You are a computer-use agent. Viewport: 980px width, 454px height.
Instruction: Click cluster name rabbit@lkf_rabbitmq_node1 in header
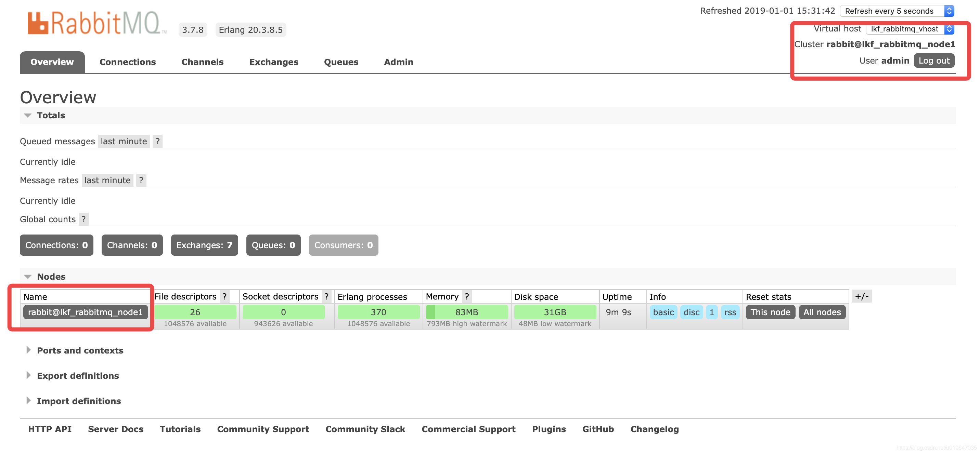[891, 44]
